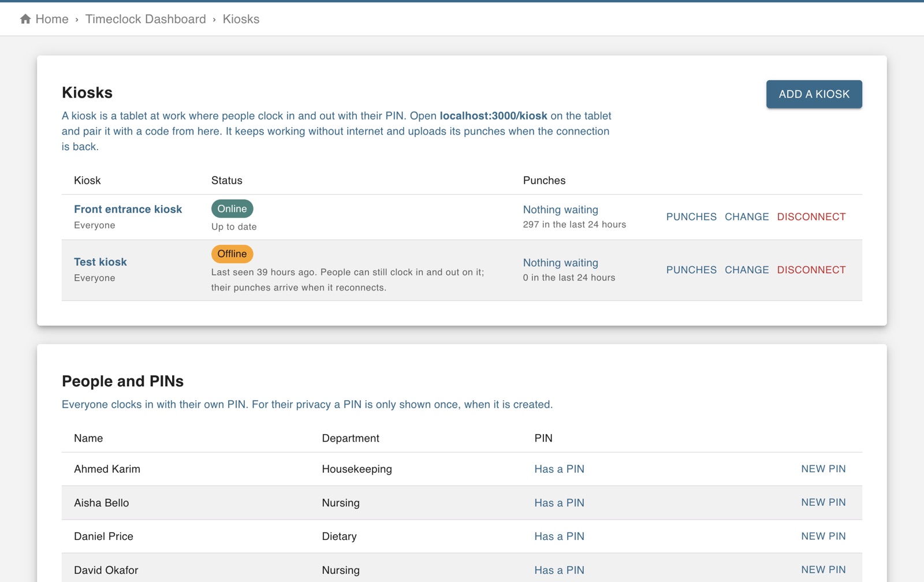View punches for Test kiosk
The height and width of the screenshot is (582, 924).
tap(691, 270)
